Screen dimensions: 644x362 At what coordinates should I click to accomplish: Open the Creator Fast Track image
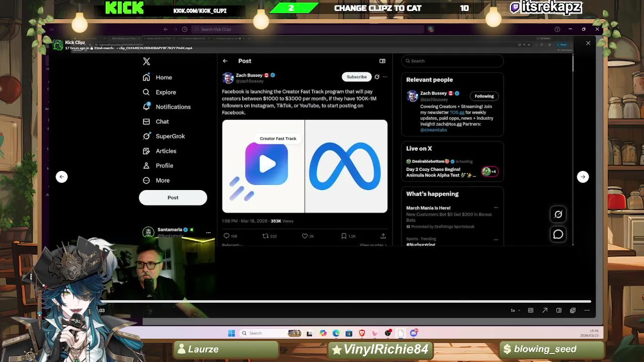pos(263,166)
